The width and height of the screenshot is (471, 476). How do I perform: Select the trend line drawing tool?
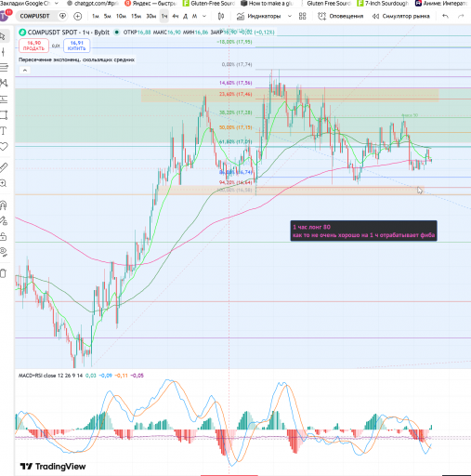click(x=3, y=51)
